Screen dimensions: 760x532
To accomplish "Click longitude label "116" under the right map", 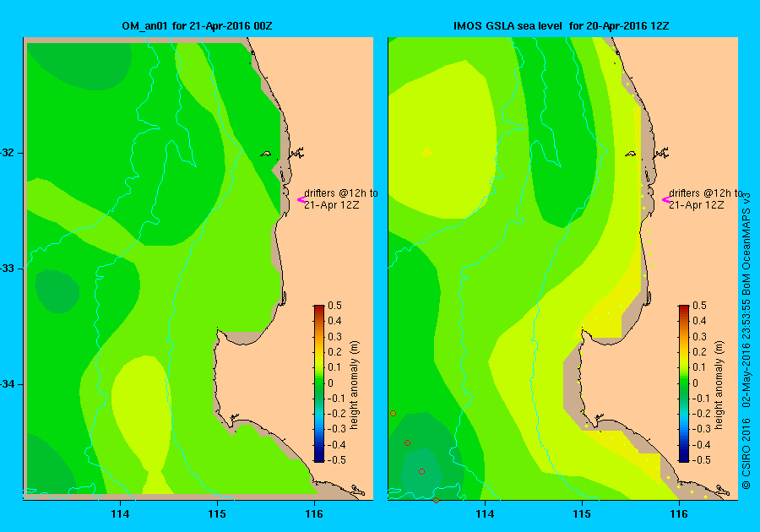I will 679,514.
